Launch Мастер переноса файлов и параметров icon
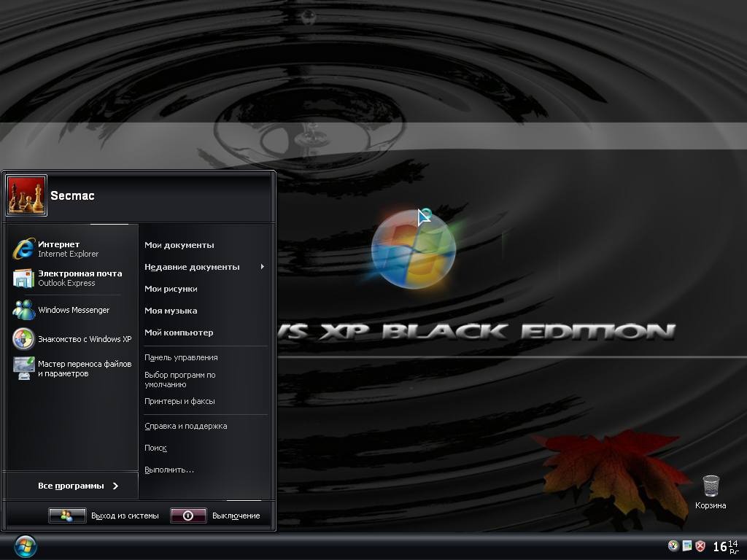Image resolution: width=747 pixels, height=560 pixels. click(x=24, y=368)
